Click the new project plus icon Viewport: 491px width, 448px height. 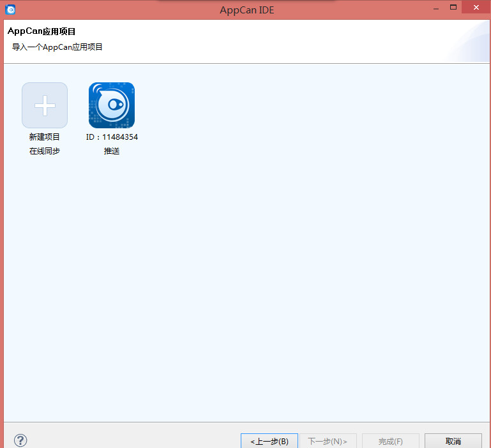coord(45,105)
